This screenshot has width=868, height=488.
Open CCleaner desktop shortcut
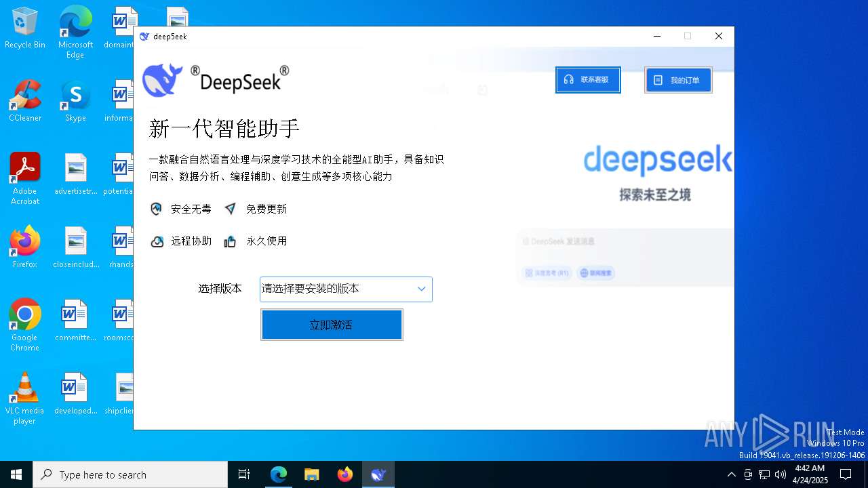[25, 101]
